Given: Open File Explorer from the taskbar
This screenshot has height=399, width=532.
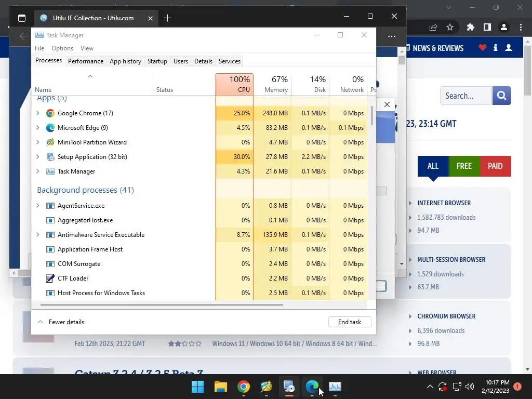Looking at the screenshot, I should 220,387.
